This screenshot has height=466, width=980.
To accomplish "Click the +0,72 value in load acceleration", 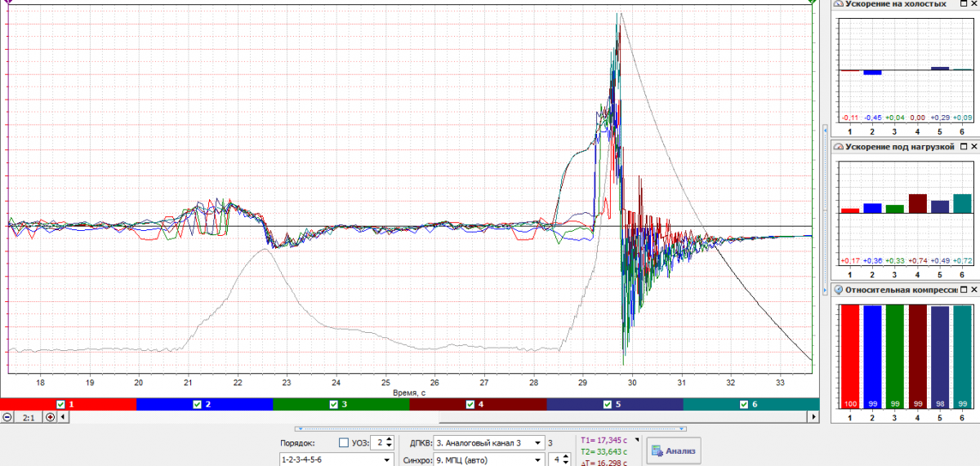I will [962, 261].
